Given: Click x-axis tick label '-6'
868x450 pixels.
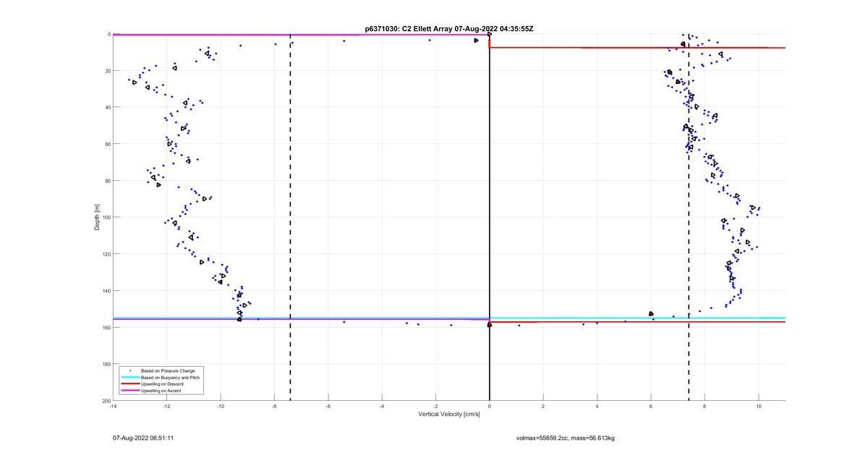Looking at the screenshot, I should pyautogui.click(x=328, y=407).
